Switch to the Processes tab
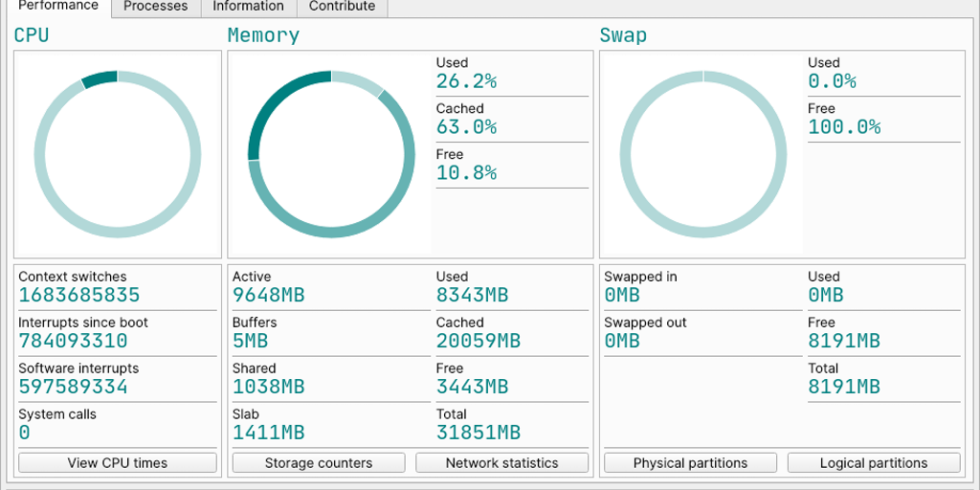The height and width of the screenshot is (490, 980). pos(155,7)
